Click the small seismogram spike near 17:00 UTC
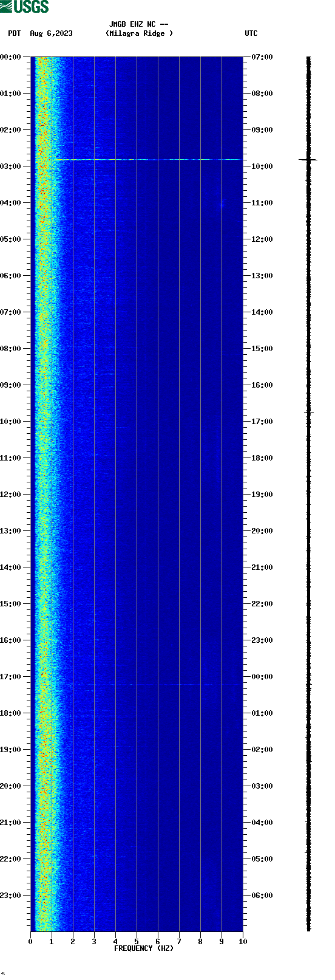The image size is (335, 980). 309,412
